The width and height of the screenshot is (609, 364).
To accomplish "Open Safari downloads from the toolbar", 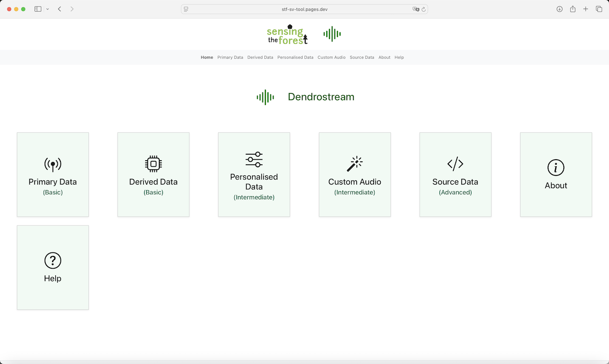I will [x=559, y=9].
